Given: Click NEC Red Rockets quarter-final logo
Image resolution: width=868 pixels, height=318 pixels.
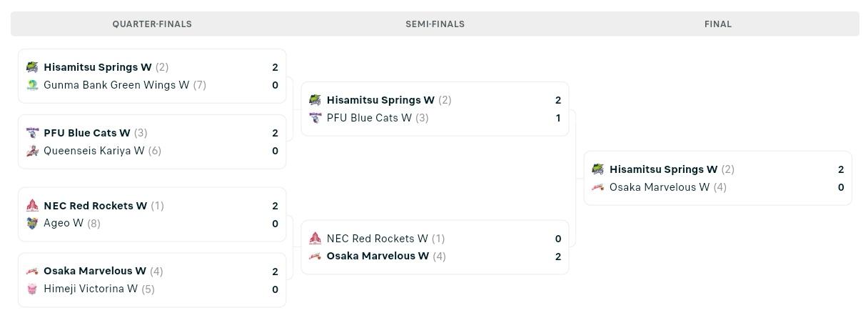Looking at the screenshot, I should [x=32, y=206].
